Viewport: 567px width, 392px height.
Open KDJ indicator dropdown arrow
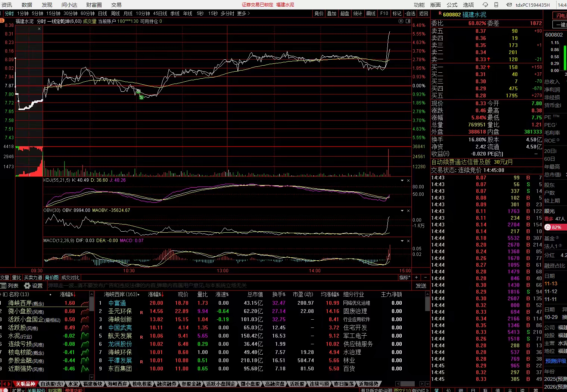tap(402, 181)
